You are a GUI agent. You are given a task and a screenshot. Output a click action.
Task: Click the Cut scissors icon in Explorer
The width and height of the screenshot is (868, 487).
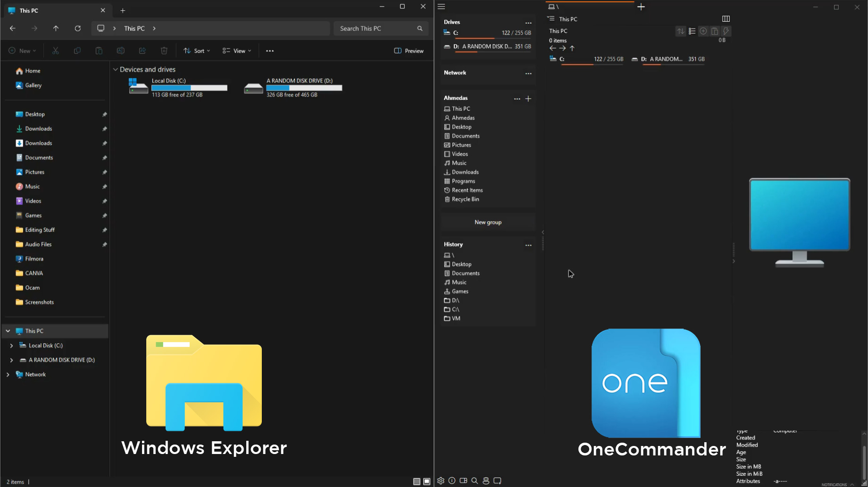(x=56, y=50)
